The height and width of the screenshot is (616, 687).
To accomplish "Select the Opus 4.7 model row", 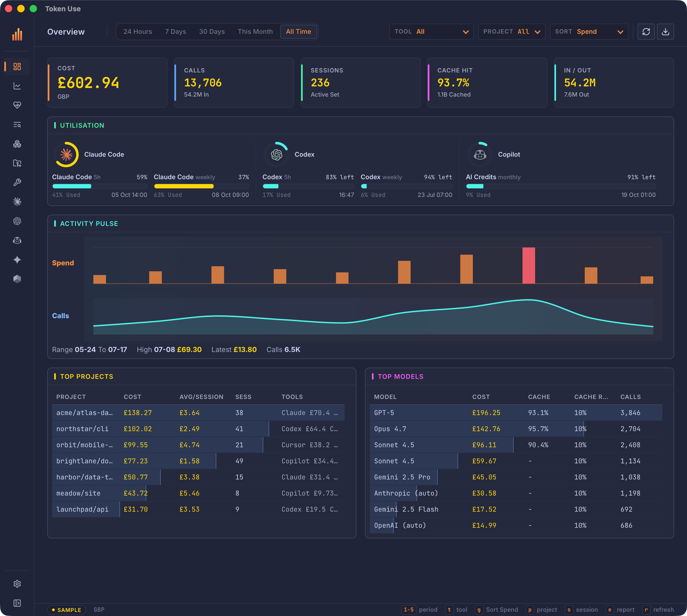I will [x=516, y=429].
